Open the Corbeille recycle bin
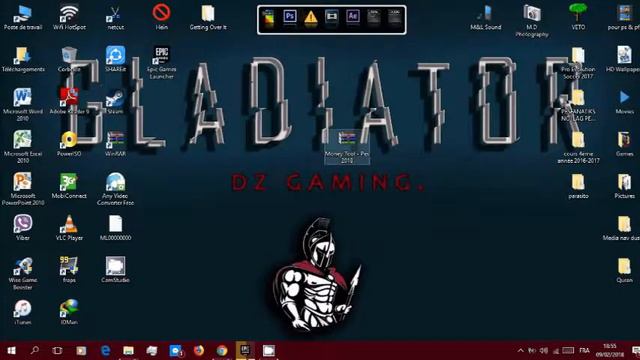This screenshot has height=360, width=640. pyautogui.click(x=69, y=60)
